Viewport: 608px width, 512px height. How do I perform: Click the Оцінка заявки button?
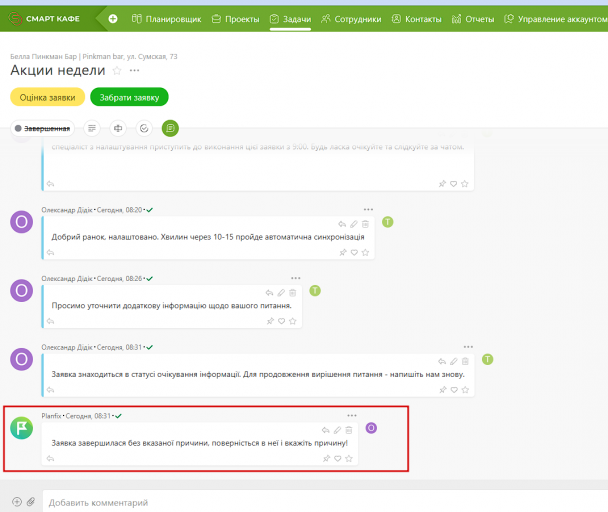click(47, 97)
